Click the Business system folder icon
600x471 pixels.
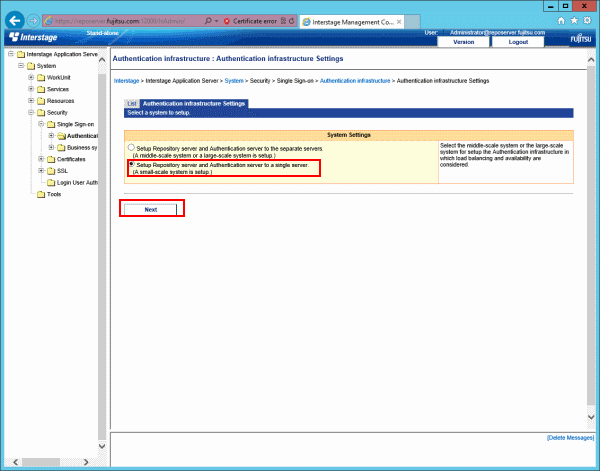click(x=61, y=148)
